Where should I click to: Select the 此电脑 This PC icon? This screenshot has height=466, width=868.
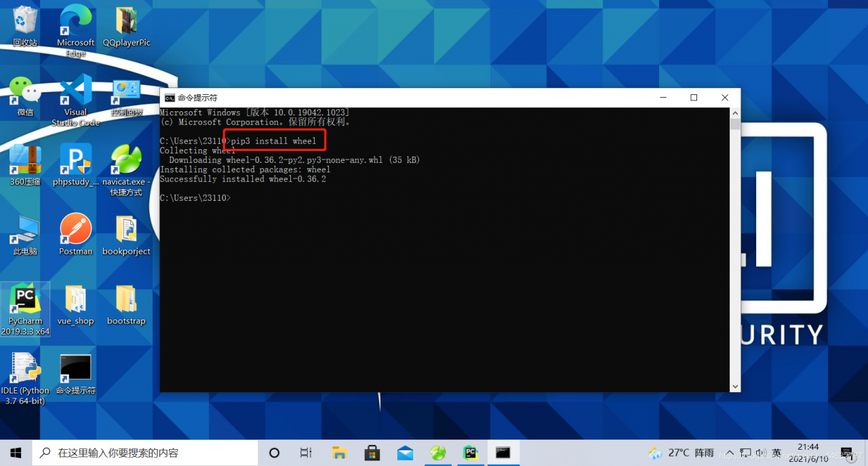pyautogui.click(x=25, y=235)
